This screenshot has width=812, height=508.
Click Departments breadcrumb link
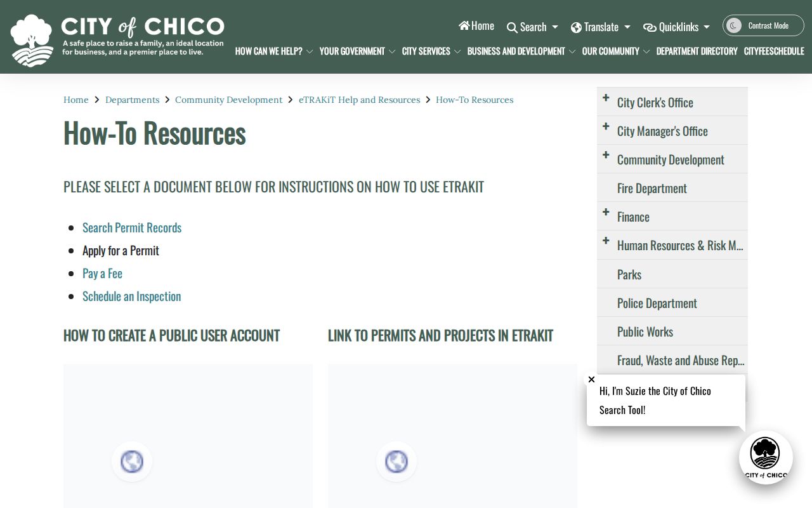[132, 100]
